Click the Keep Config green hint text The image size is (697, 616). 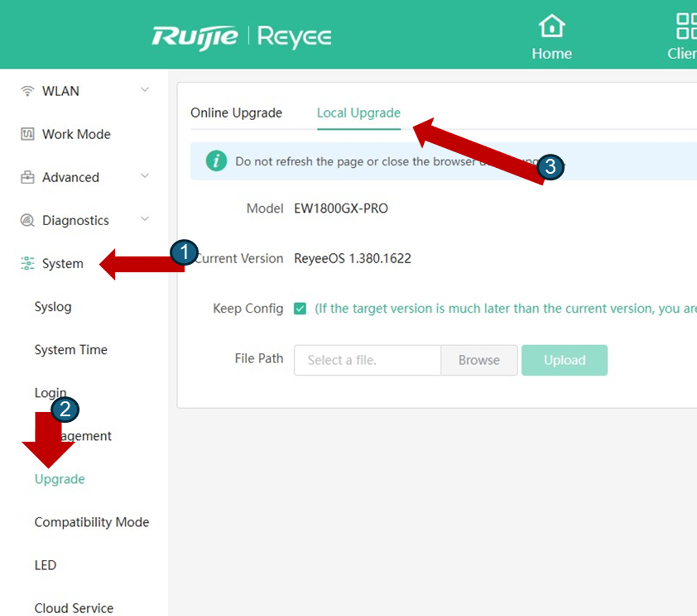(506, 308)
